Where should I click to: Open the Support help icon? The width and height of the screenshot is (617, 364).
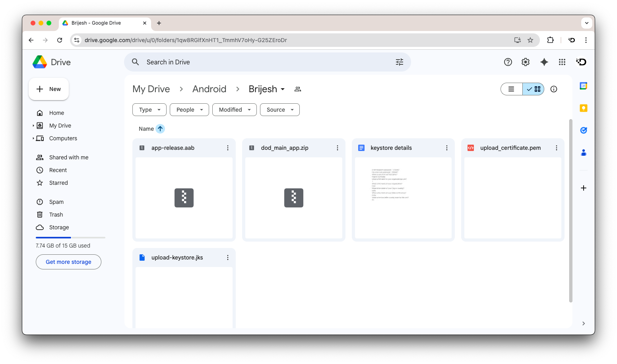point(508,62)
